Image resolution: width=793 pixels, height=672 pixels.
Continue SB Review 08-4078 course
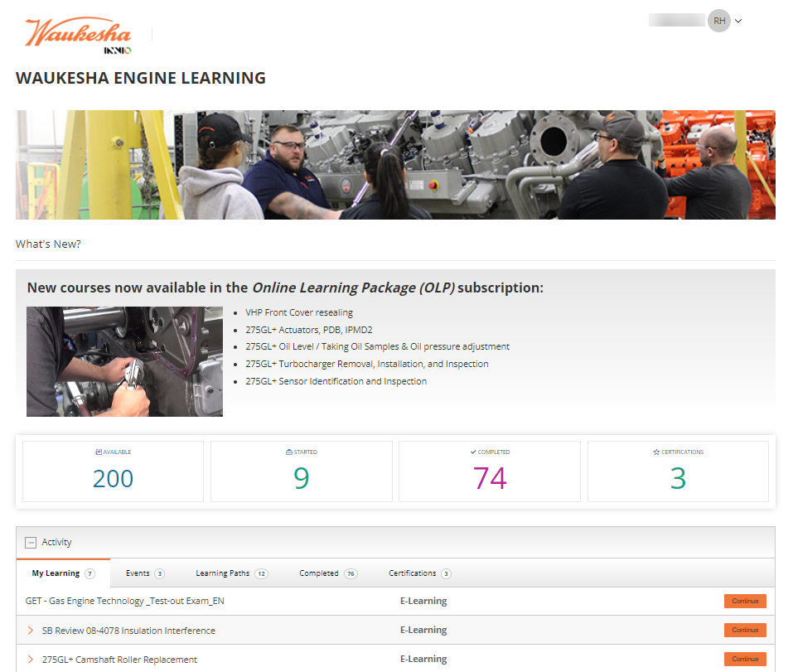(744, 631)
